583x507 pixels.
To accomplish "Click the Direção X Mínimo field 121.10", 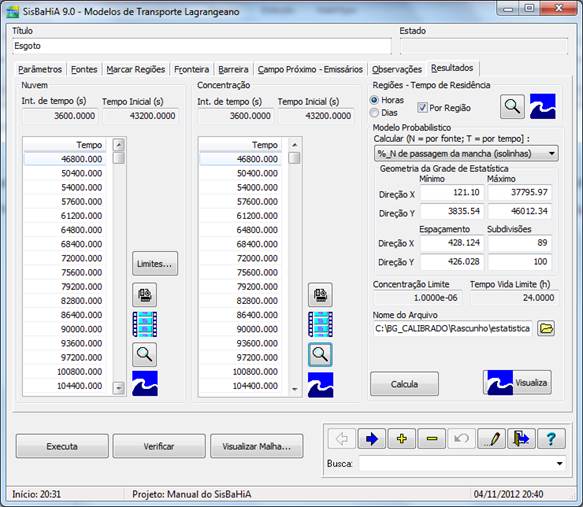I will click(x=452, y=193).
